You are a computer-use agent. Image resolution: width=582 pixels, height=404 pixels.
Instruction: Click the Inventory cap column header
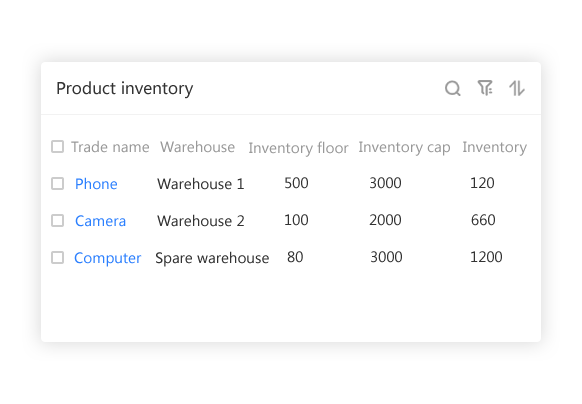click(x=404, y=147)
